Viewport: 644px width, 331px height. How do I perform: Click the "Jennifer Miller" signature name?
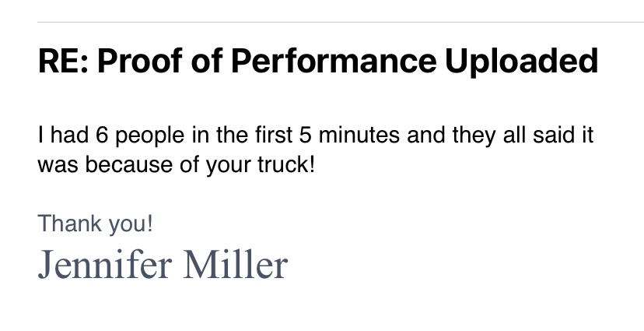163,264
